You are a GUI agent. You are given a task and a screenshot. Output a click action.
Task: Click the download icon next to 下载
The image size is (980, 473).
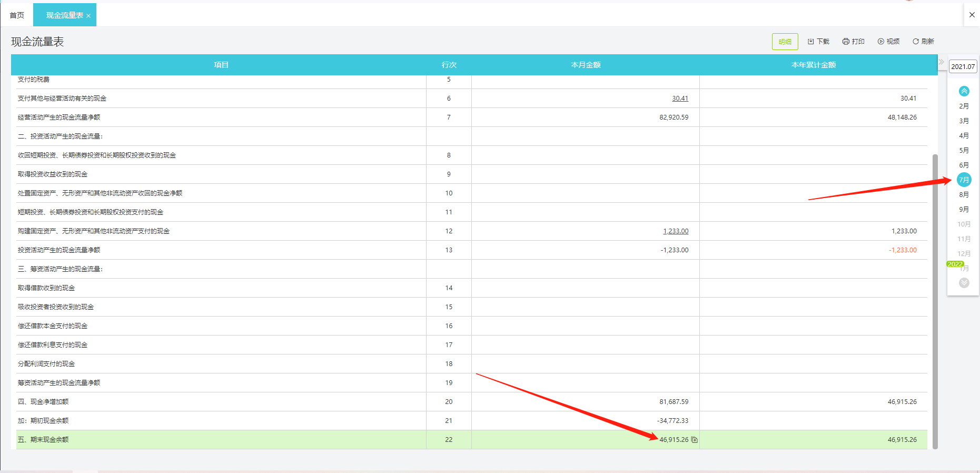point(811,41)
